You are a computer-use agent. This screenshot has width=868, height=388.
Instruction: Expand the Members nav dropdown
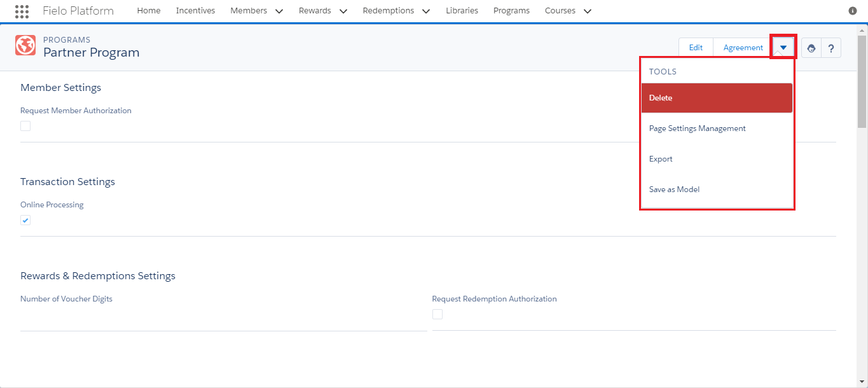click(279, 11)
